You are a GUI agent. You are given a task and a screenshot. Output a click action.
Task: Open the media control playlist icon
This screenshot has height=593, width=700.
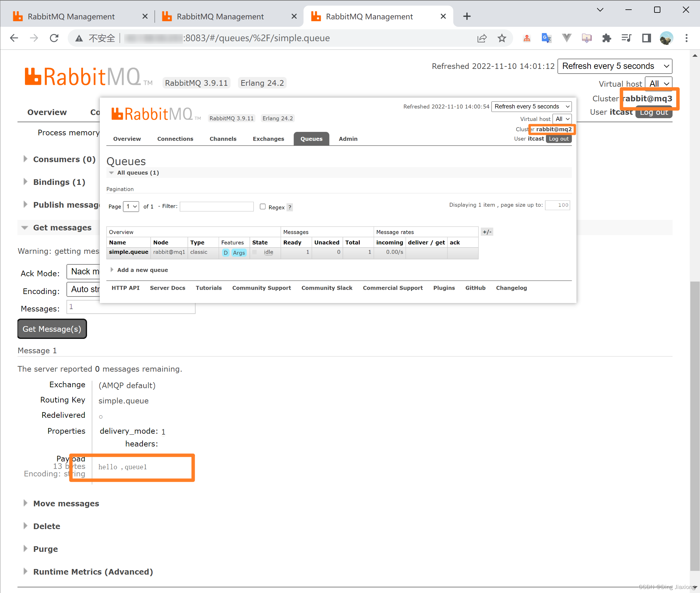point(626,38)
